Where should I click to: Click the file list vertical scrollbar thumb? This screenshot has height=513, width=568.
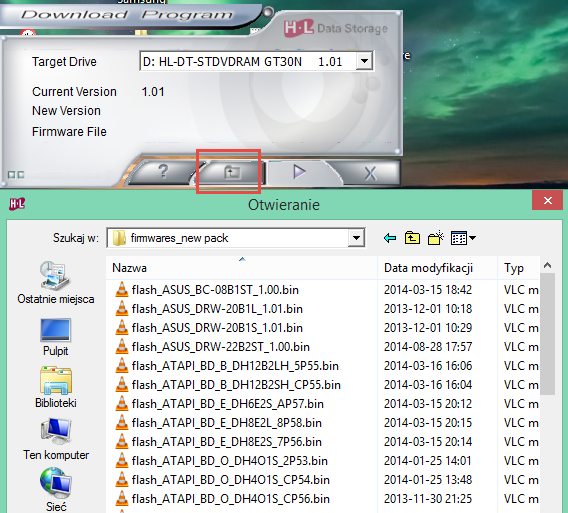point(547,334)
